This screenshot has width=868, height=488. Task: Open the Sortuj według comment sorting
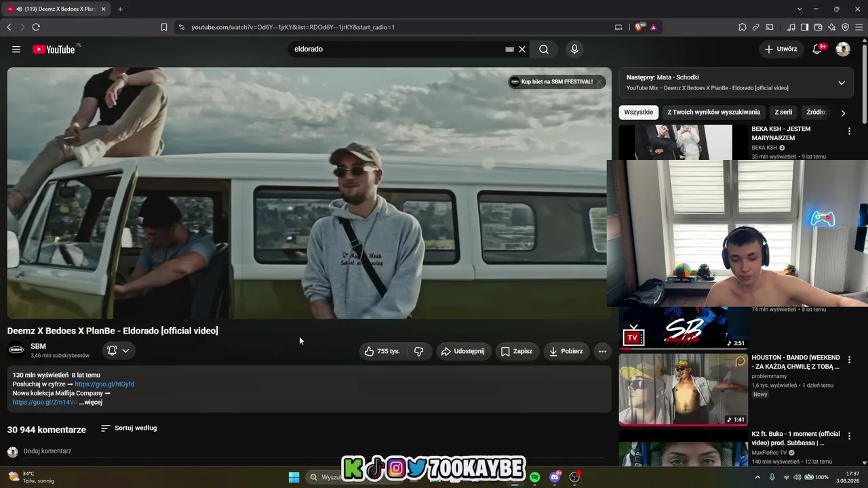129,428
